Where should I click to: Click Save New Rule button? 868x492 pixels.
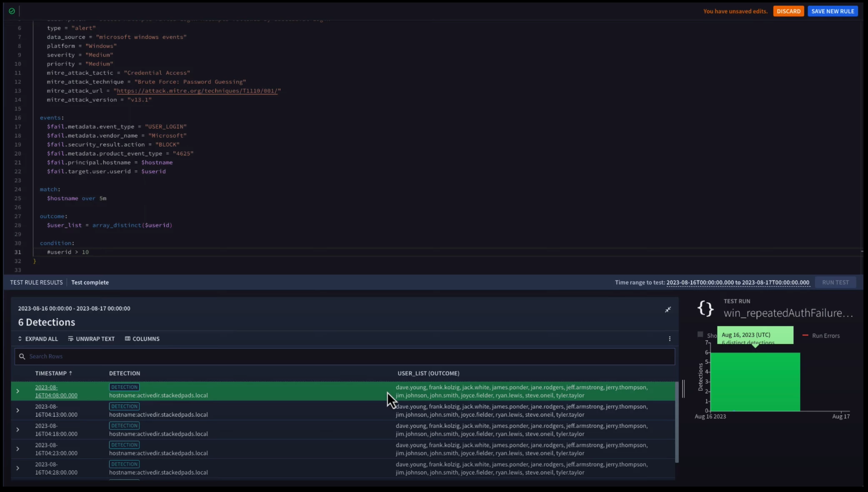(833, 11)
